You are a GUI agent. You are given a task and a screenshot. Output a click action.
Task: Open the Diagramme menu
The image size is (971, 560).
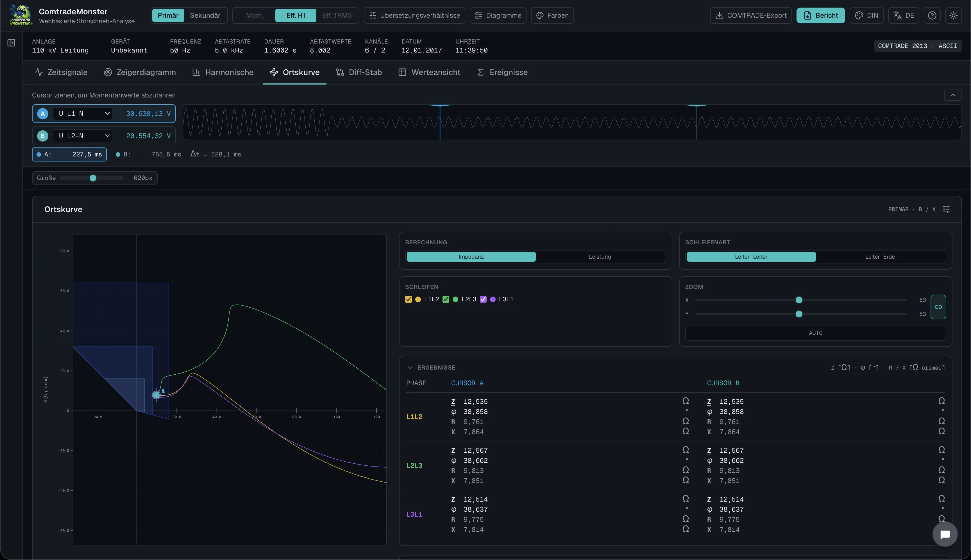tap(498, 15)
